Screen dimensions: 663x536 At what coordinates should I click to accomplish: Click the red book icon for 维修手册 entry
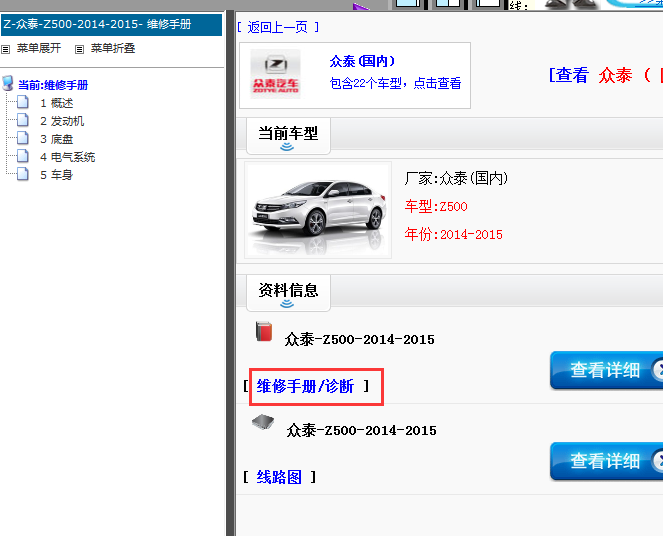(x=264, y=331)
